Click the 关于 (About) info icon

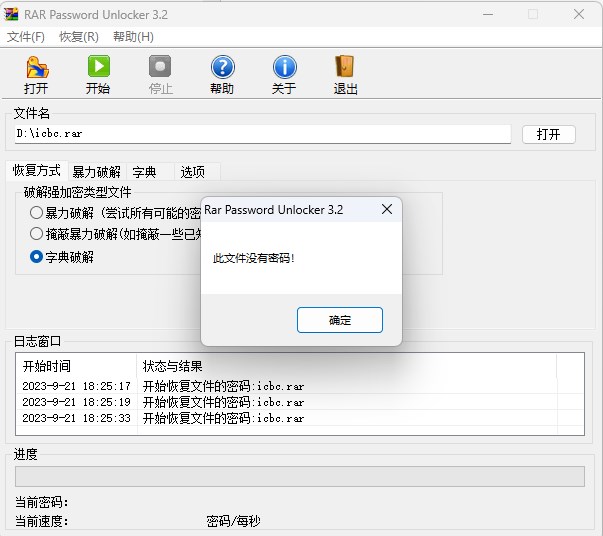(284, 67)
